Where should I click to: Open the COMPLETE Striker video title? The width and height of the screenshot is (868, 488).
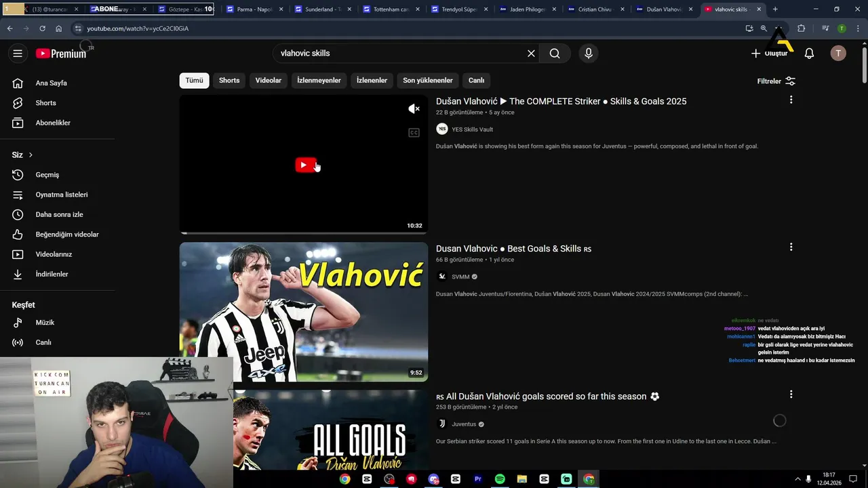click(x=561, y=101)
